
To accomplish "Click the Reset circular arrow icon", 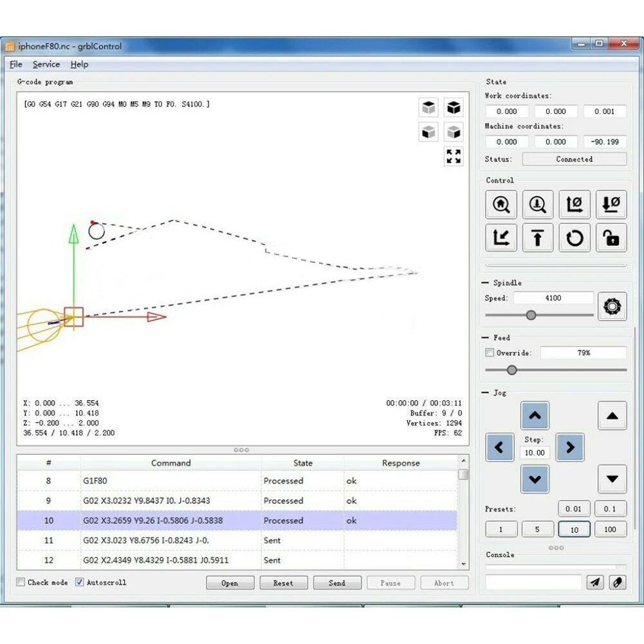I will tap(575, 238).
